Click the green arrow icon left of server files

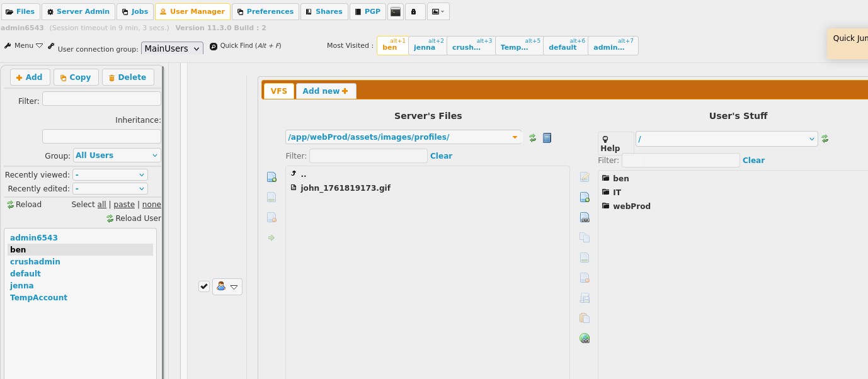(271, 237)
